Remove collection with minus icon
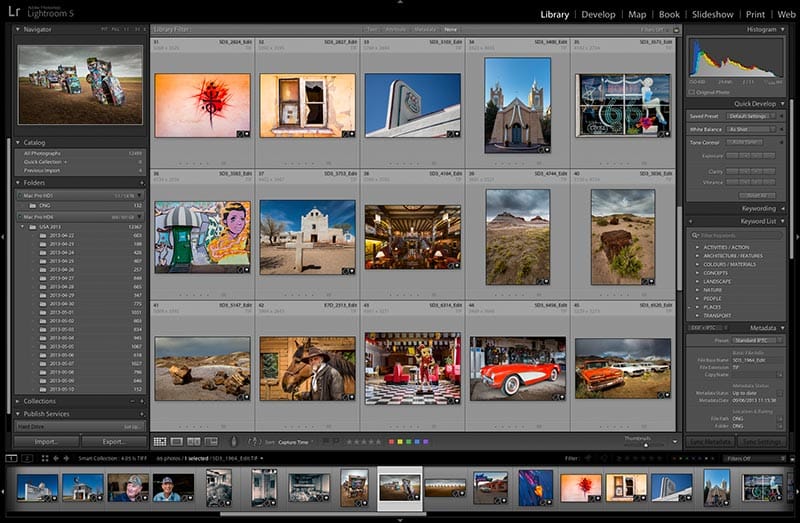Screen dimensions: 800x523 click(x=132, y=401)
